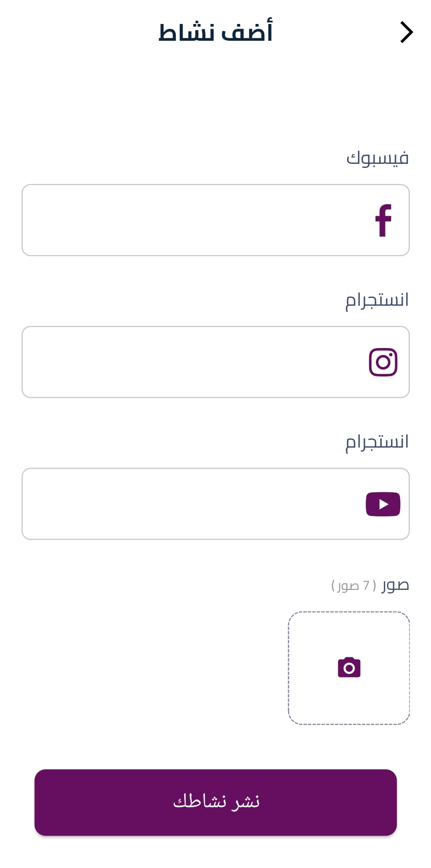Screen dimensions: 431x868
Task: Click the number 7 in photo hint
Action: [366, 586]
